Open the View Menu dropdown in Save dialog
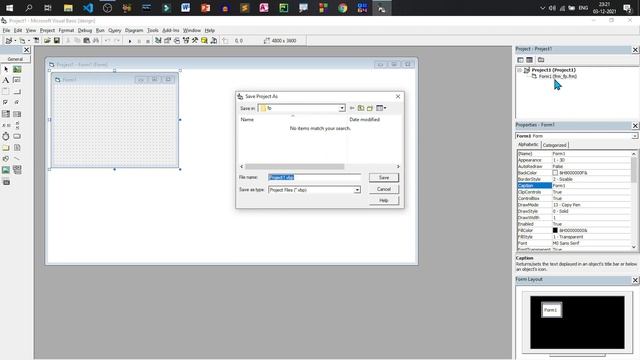 [381, 108]
